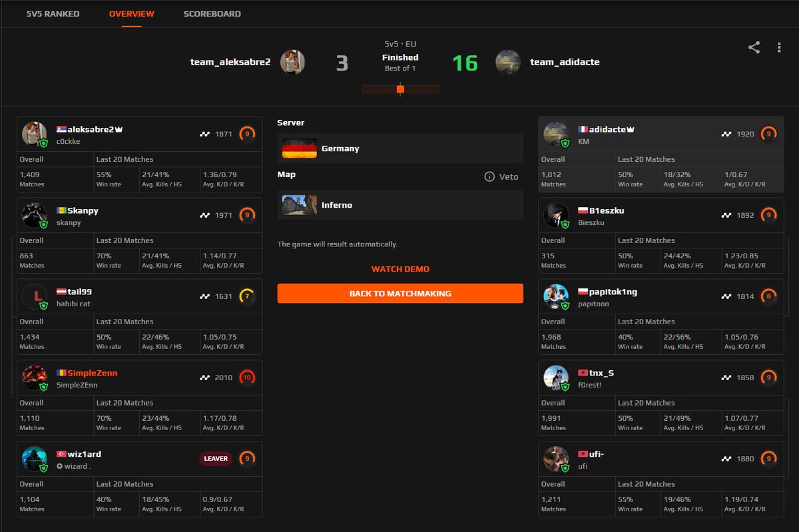Open the Veto details
This screenshot has height=532, width=799.
pos(501,176)
